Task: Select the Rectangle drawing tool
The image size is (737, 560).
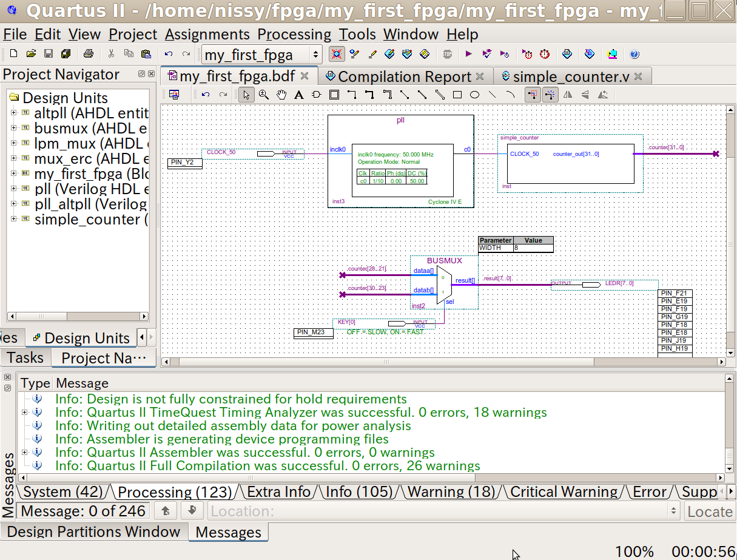Action: pyautogui.click(x=457, y=95)
